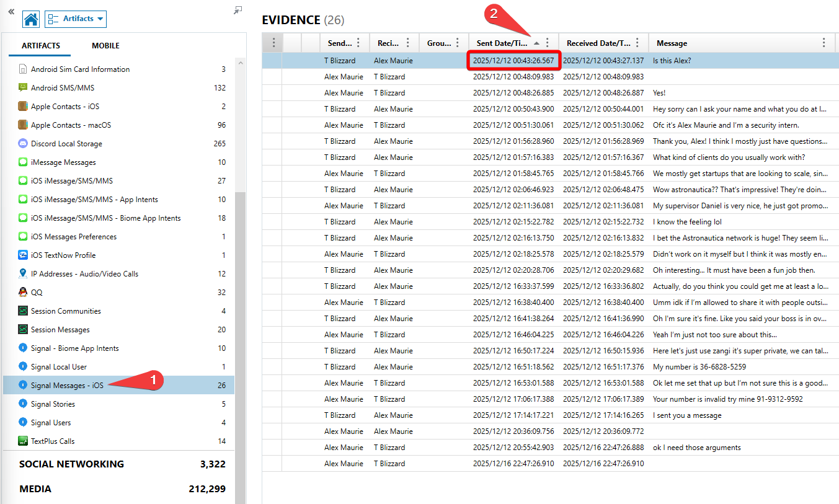
Task: Open the grid options menu in header corner
Action: [x=273, y=43]
